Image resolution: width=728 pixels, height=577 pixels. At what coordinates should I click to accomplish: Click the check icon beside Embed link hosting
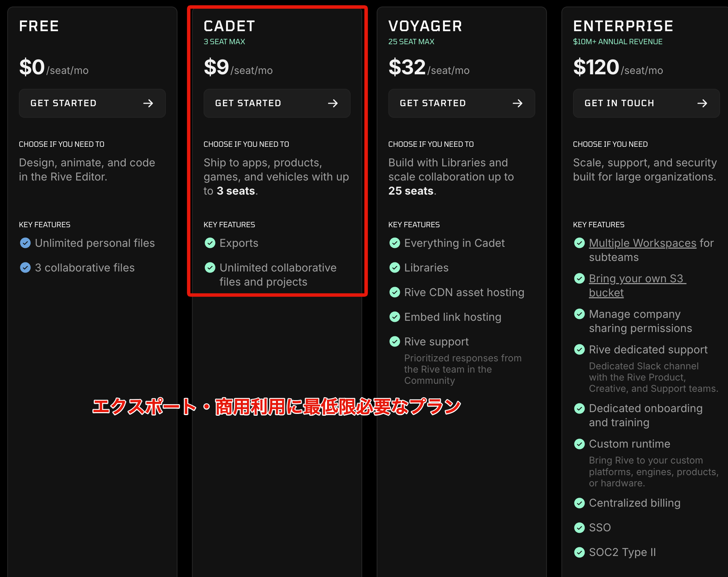(395, 317)
